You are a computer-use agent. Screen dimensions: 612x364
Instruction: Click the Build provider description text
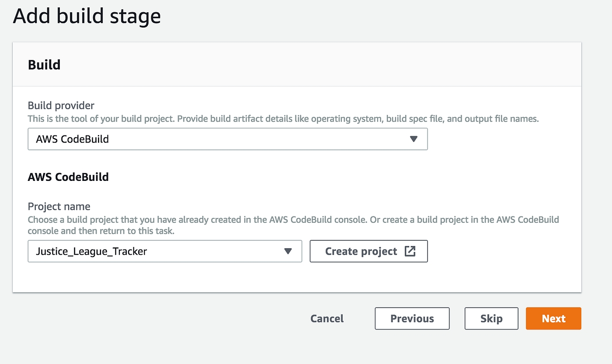(283, 118)
